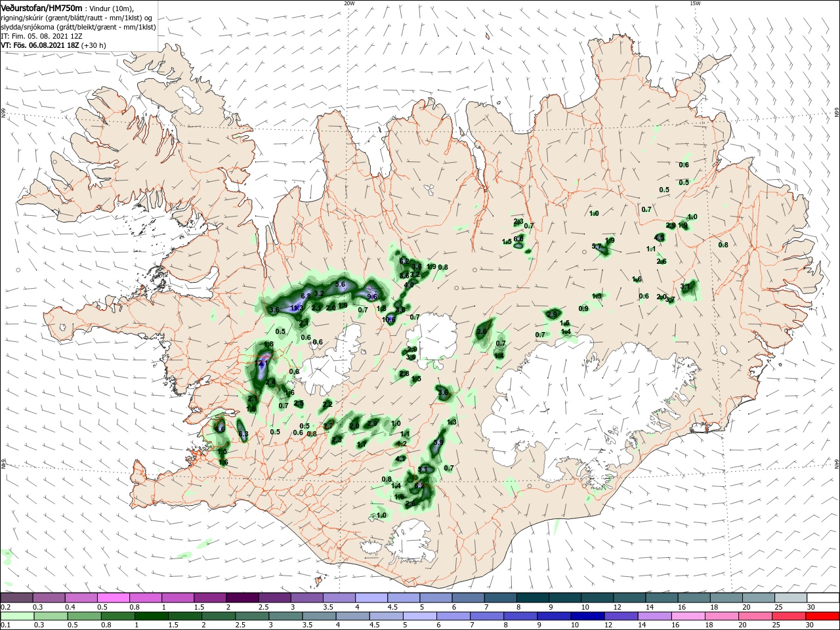
Task: Click the '20W' longitude label
Action: pos(349,3)
